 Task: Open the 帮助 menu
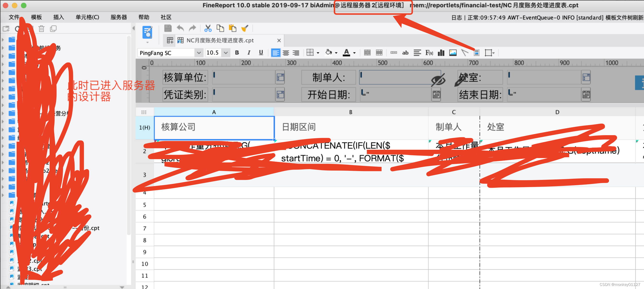pos(144,17)
